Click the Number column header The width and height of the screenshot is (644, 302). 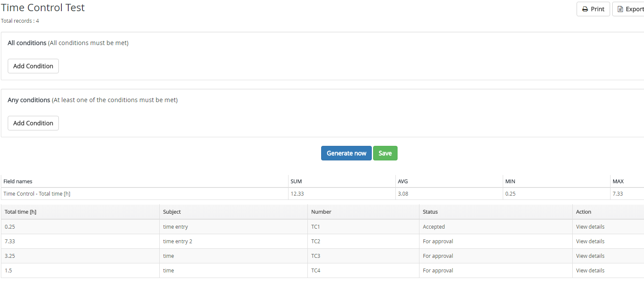point(363,212)
